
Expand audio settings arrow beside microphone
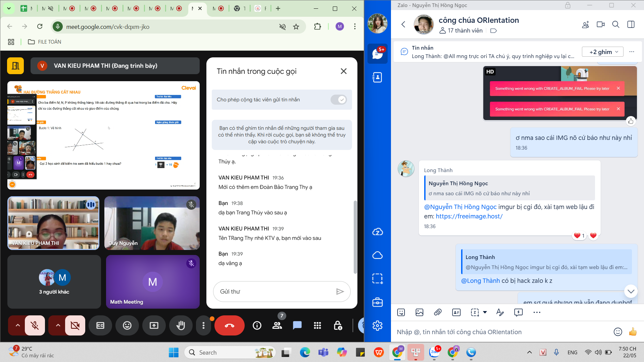(17, 325)
